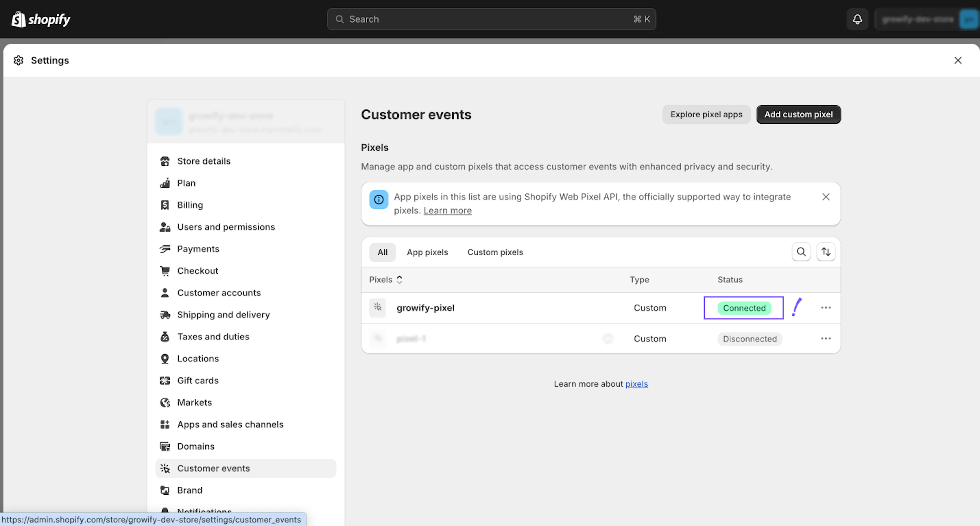Open the Shopify logo home link

41,19
